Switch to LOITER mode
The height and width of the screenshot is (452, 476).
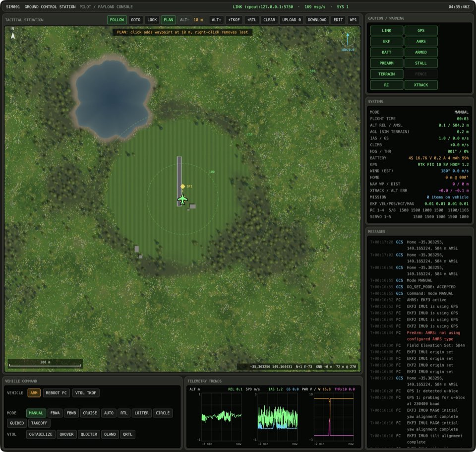click(x=141, y=413)
